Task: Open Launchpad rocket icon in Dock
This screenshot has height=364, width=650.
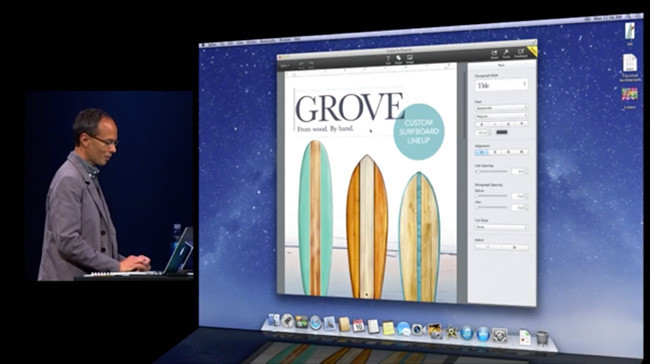Action: [x=287, y=320]
